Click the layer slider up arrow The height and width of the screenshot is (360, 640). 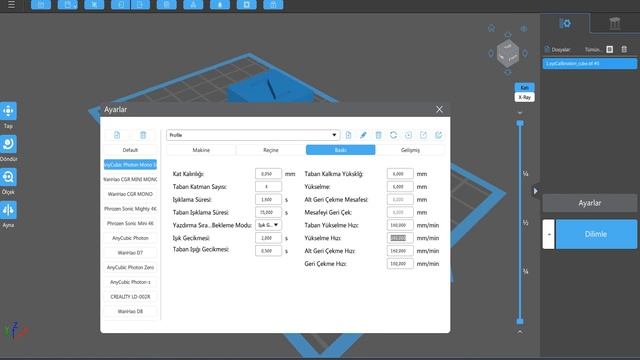pyautogui.click(x=520, y=112)
